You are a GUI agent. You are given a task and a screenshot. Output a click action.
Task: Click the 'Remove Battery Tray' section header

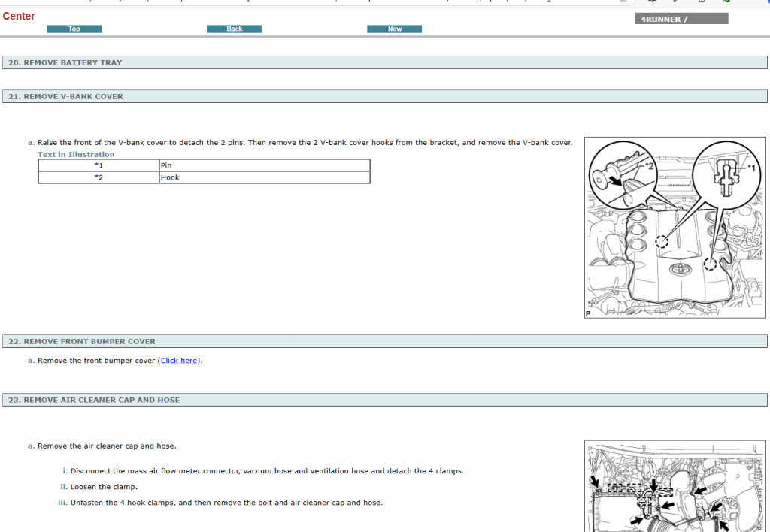pyautogui.click(x=65, y=63)
